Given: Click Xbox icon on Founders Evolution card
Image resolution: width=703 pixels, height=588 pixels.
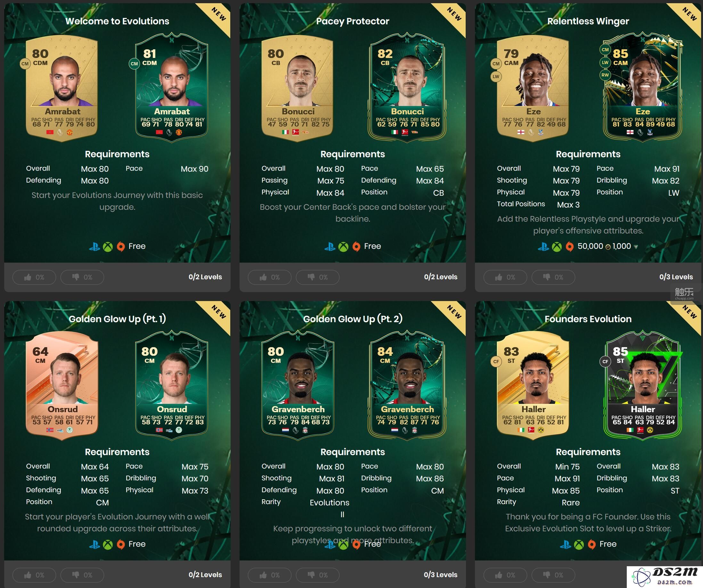Looking at the screenshot, I should click(x=579, y=545).
